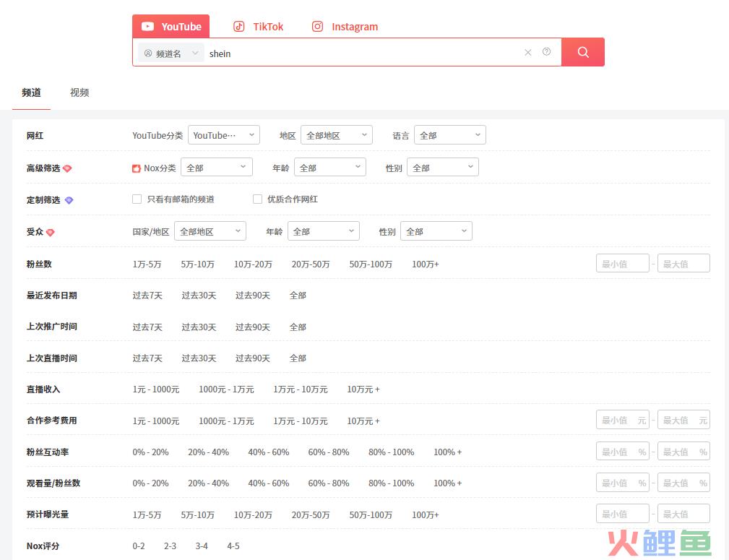This screenshot has width=729, height=560.
Task: Click 粉丝数 最小值 input
Action: (623, 263)
